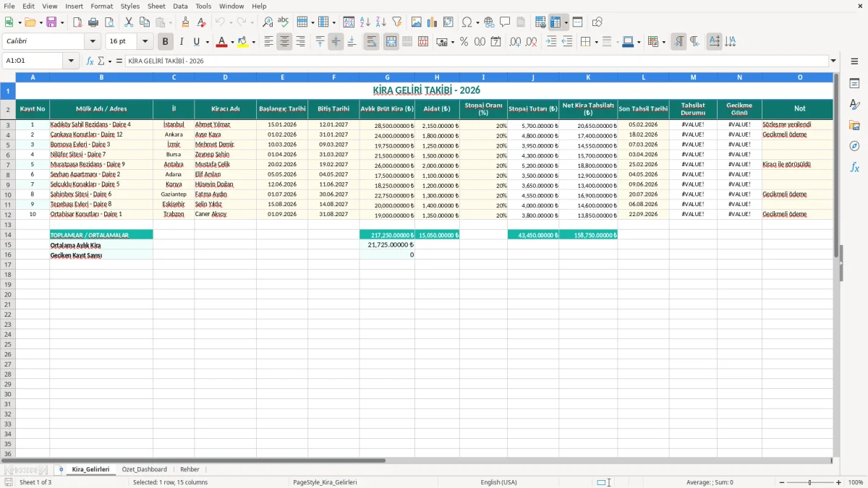Cut the selected cells

(x=129, y=22)
